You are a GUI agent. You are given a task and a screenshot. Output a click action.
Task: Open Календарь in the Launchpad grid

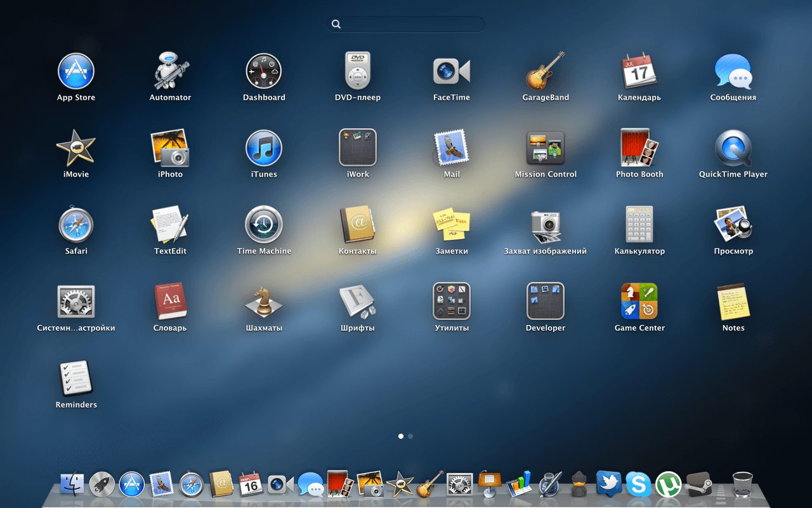coord(639,71)
